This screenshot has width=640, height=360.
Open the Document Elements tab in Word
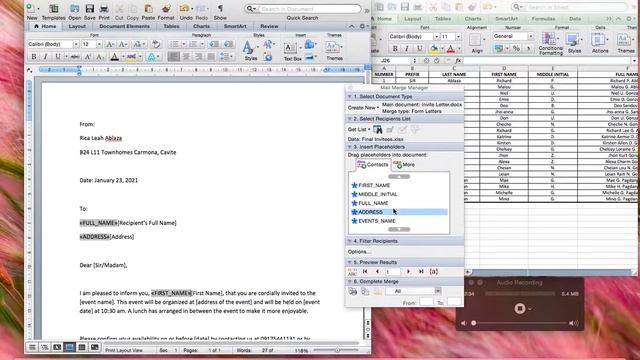pos(124,26)
